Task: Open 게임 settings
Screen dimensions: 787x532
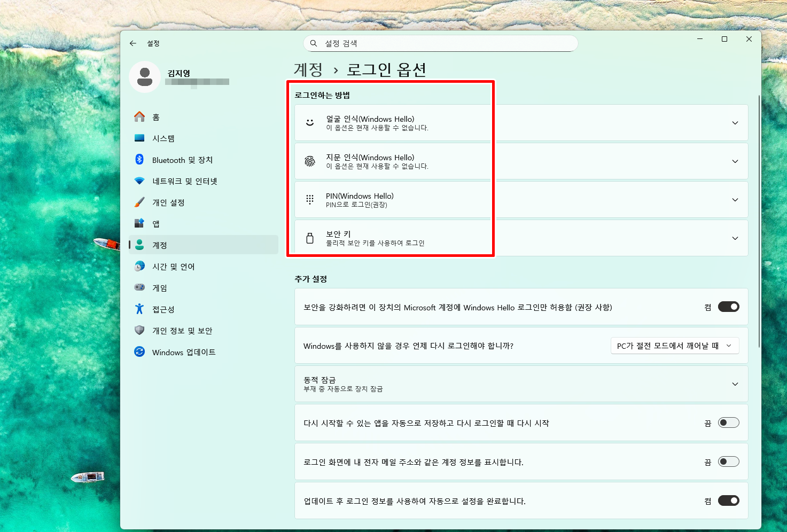Action: pos(204,287)
